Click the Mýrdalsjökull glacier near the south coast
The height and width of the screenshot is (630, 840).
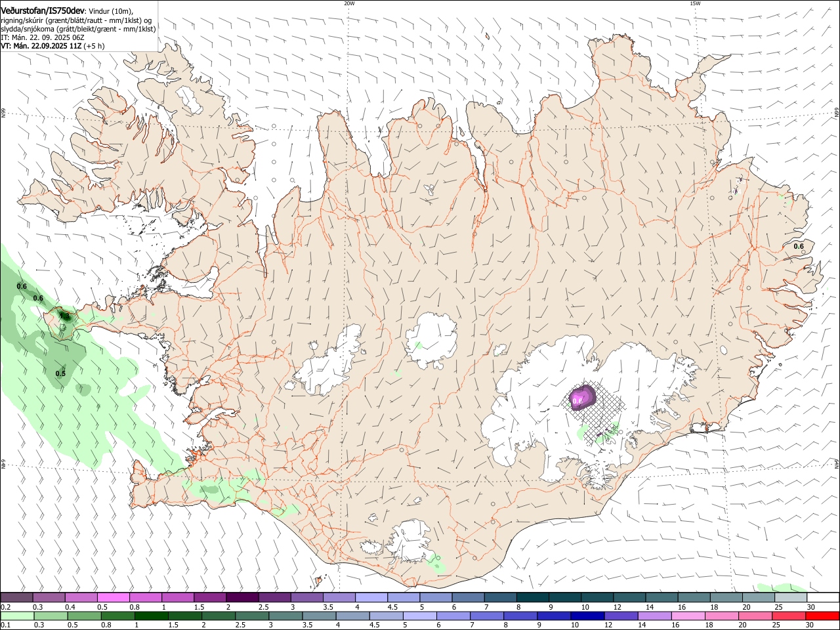(410, 541)
